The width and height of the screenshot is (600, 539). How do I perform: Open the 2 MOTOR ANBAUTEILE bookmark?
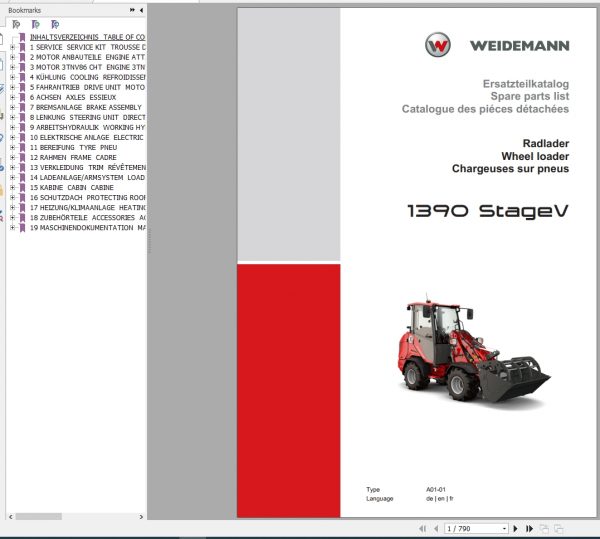(87, 57)
